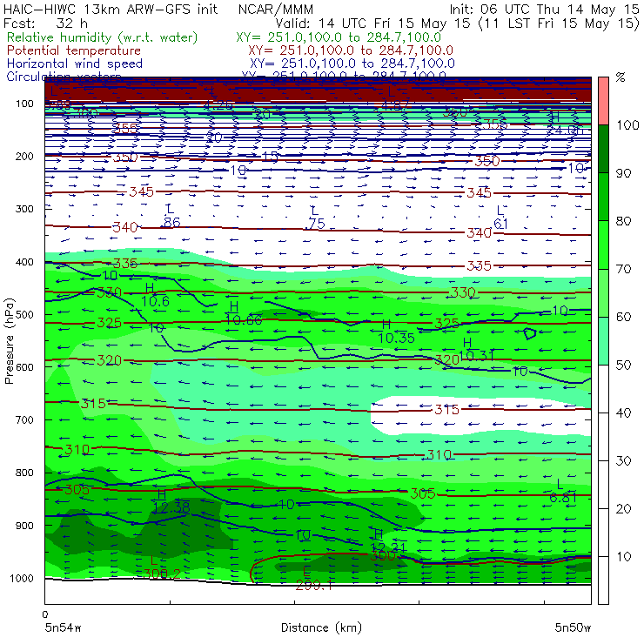Image resolution: width=644 pixels, height=644 pixels.
Task: Click the darkest green colorbar segment between 90 and 100
Action: coord(603,149)
